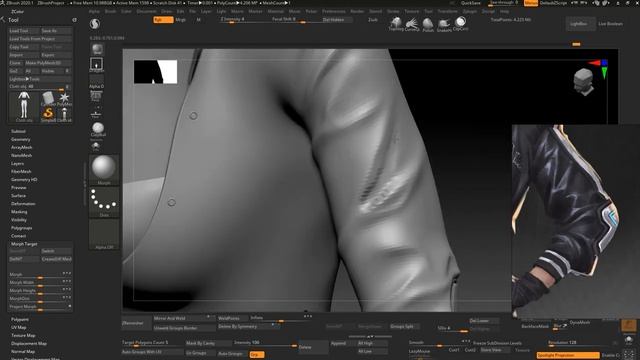The height and width of the screenshot is (360, 640).
Task: Open the Brush menu
Action: tap(111, 11)
